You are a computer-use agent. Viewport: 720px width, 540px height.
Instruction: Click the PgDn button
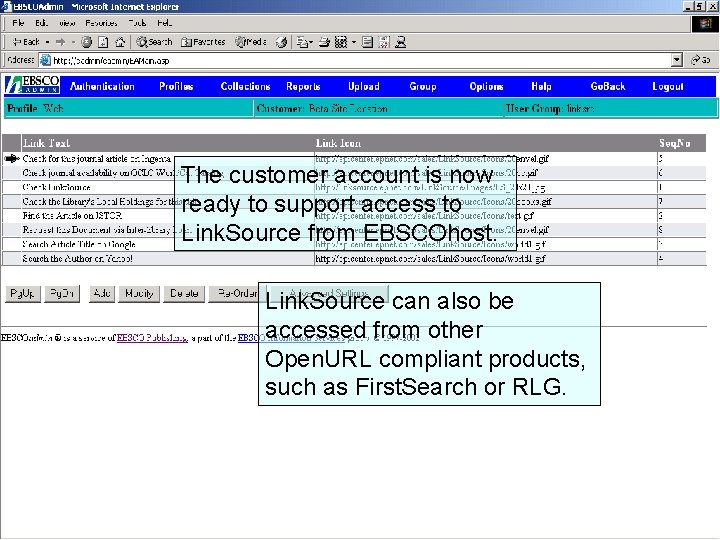(62, 293)
